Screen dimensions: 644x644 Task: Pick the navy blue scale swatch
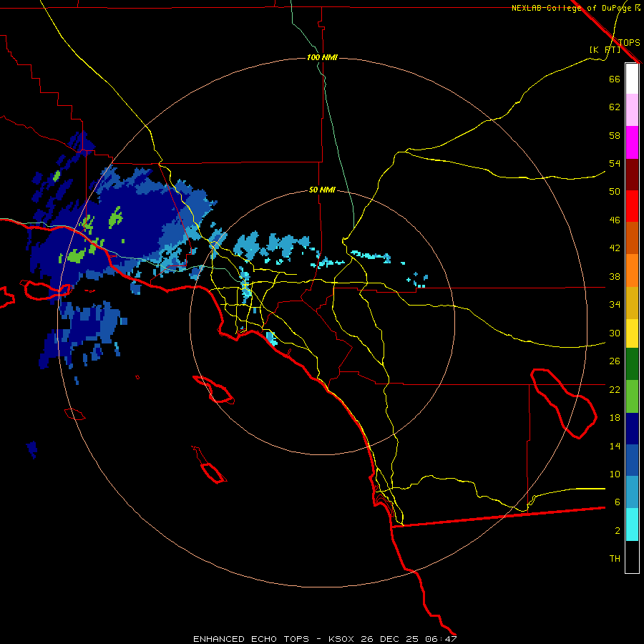tap(632, 429)
